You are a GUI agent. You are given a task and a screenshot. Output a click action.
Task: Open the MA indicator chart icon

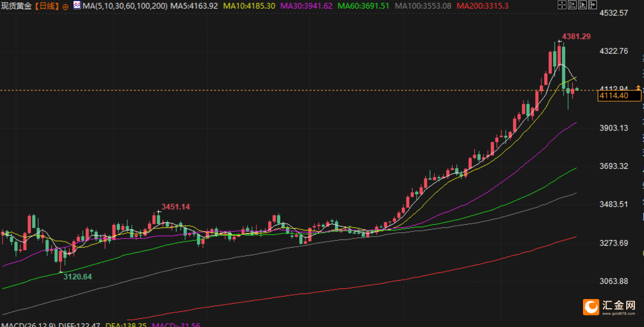[77, 6]
